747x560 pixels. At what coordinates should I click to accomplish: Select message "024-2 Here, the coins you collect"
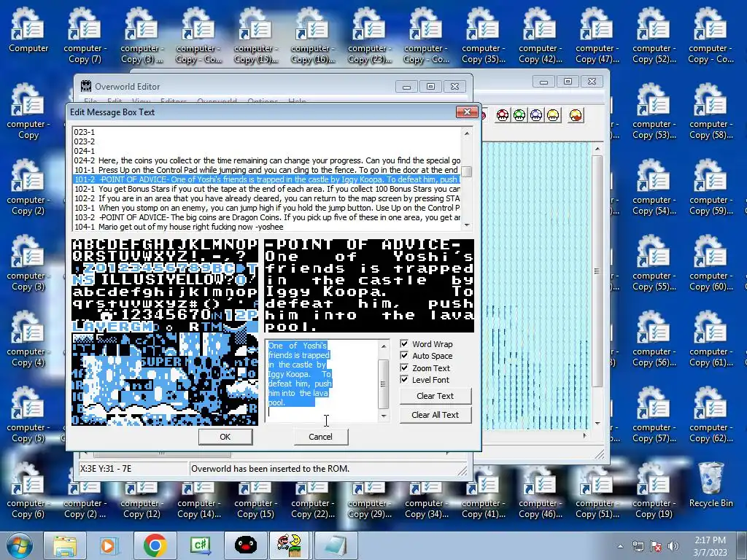point(267,160)
